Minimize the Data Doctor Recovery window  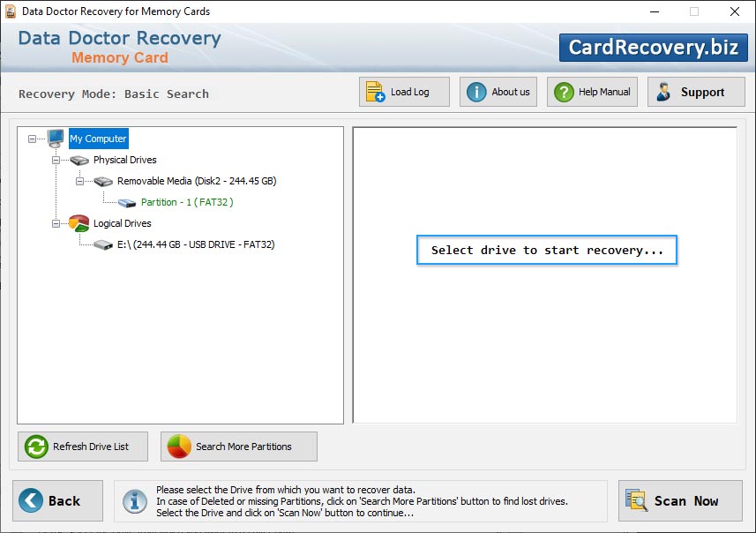655,11
